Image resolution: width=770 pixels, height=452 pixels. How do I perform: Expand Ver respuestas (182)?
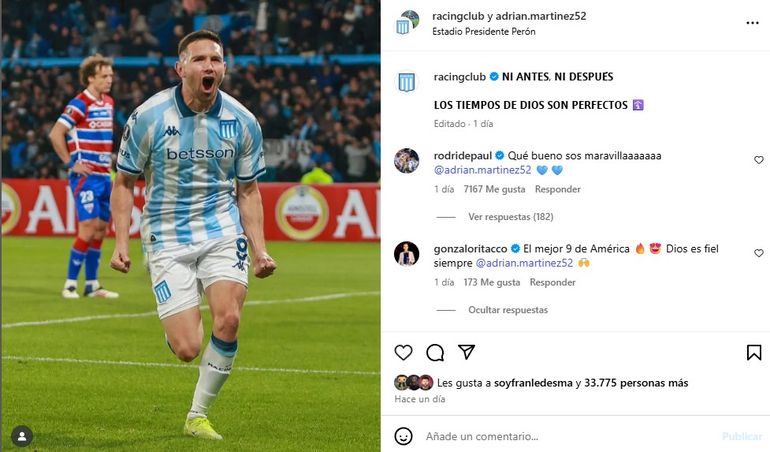510,217
